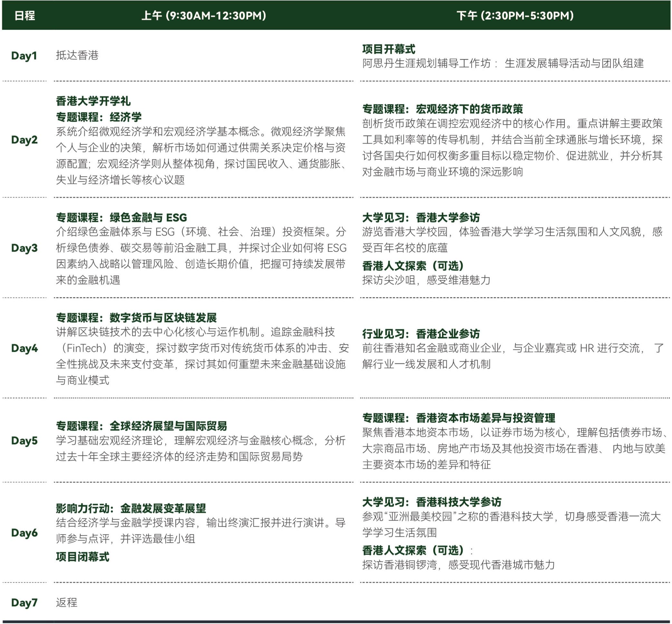Select the Day3 row label
672x624 pixels.
click(x=24, y=248)
